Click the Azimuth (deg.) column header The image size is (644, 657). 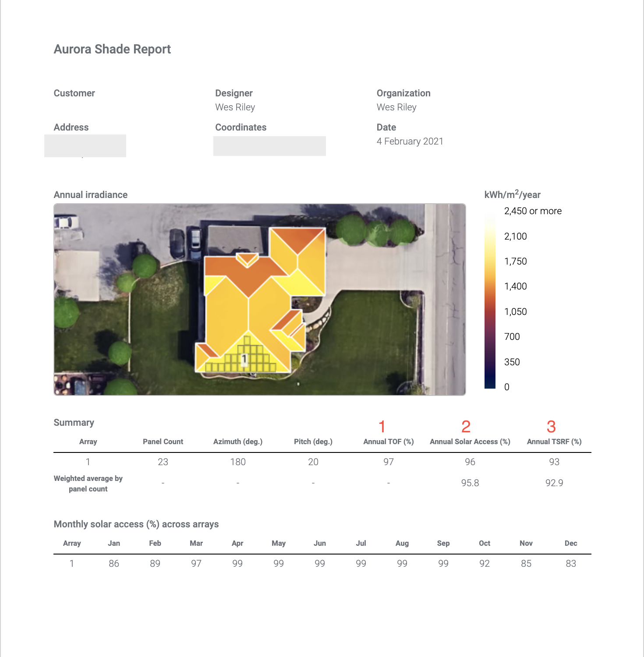click(238, 442)
